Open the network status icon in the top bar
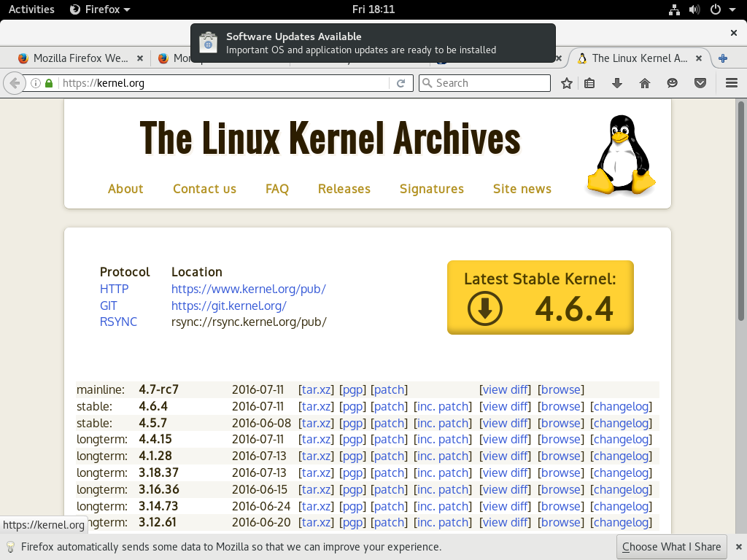This screenshot has height=560, width=747. click(x=674, y=9)
